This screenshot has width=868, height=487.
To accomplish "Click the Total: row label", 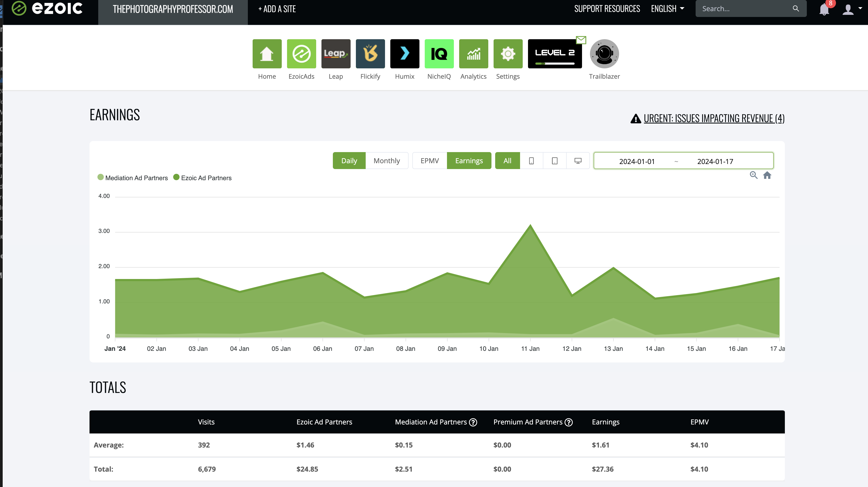I will [x=104, y=469].
